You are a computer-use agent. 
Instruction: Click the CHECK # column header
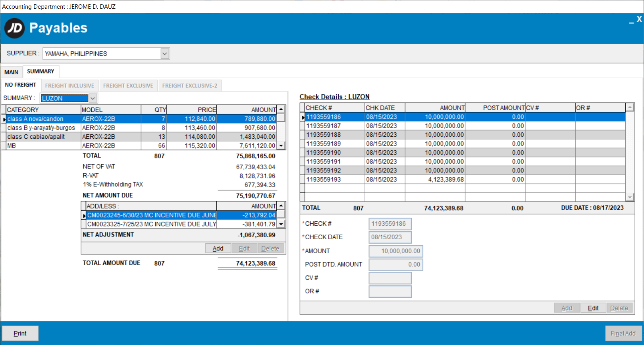335,108
